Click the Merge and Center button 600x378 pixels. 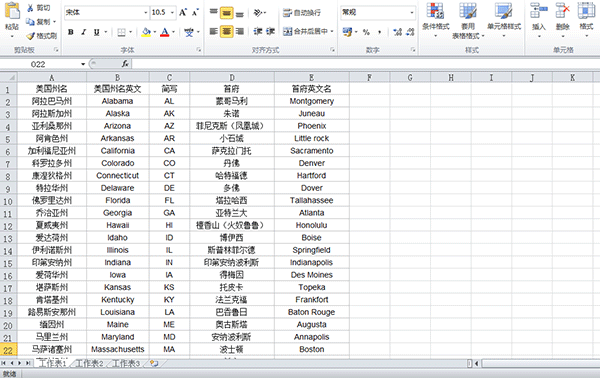[x=308, y=31]
